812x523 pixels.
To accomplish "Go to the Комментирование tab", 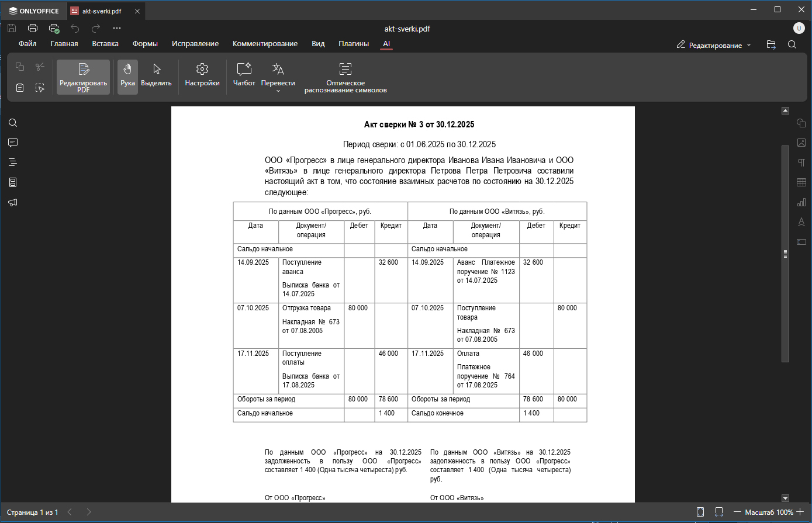I will pyautogui.click(x=265, y=44).
